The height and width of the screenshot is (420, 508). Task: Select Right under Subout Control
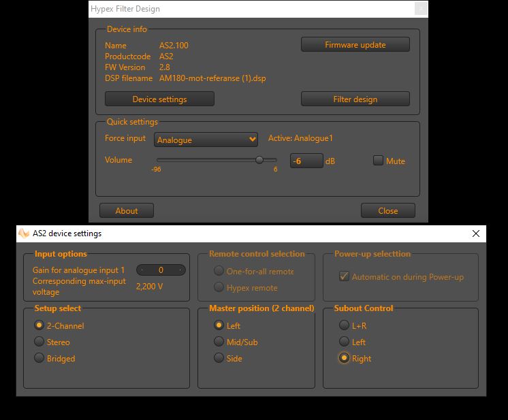(344, 358)
